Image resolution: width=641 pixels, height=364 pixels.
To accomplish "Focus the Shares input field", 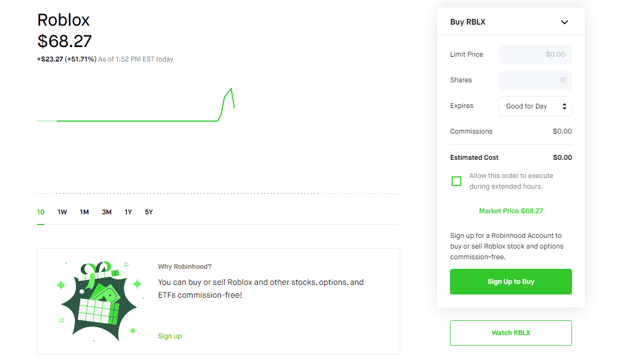I will [535, 80].
